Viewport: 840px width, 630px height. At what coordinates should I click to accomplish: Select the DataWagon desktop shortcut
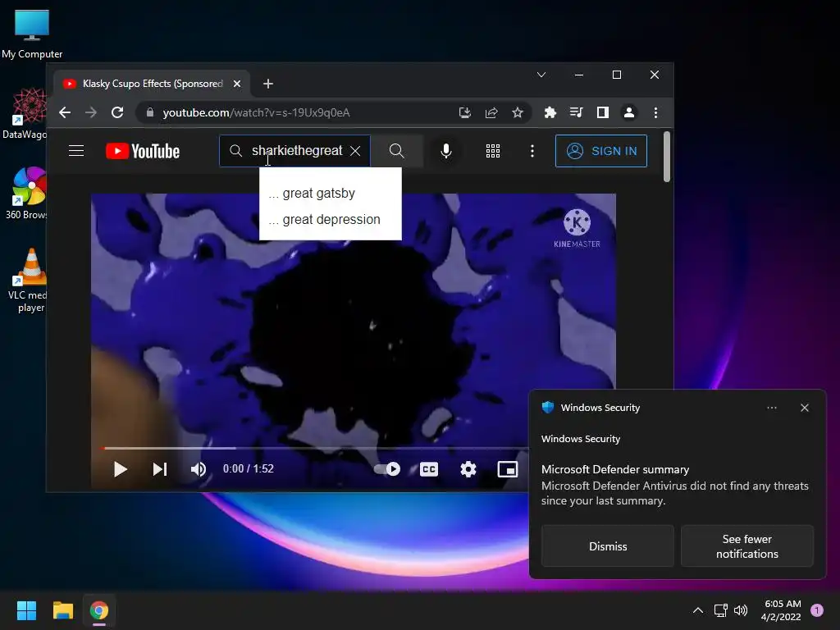coord(25,113)
